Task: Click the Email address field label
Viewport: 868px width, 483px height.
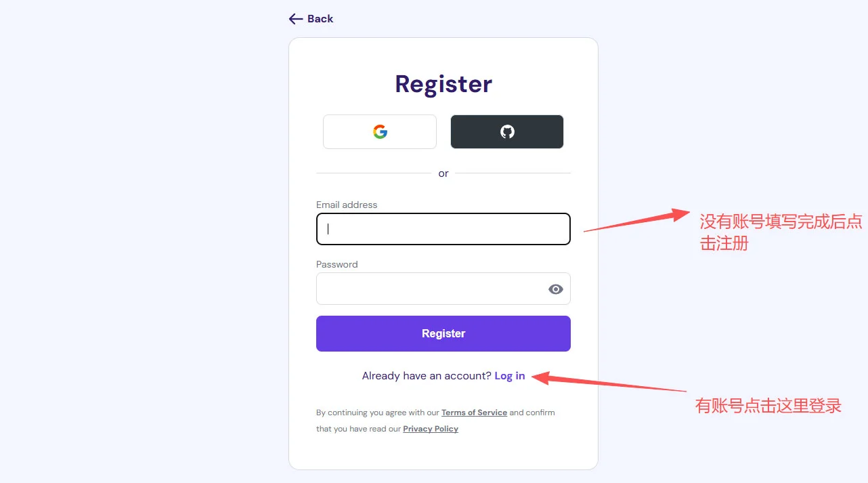Action: (347, 205)
